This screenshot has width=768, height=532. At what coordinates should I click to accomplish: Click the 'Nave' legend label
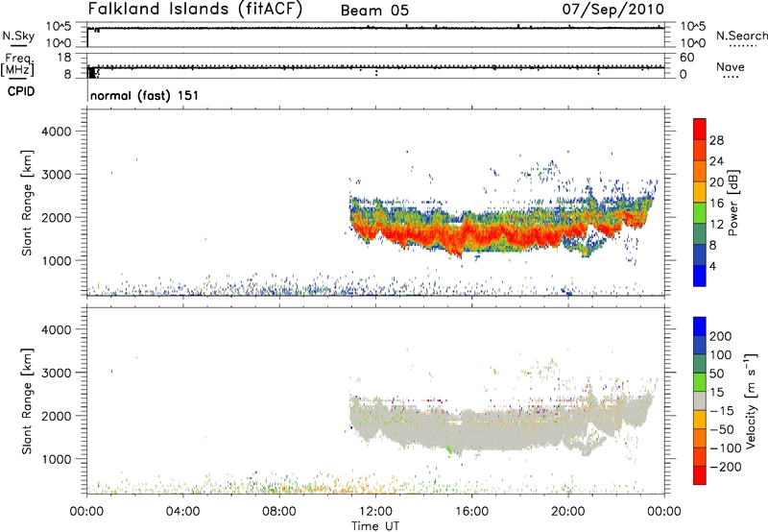click(731, 66)
